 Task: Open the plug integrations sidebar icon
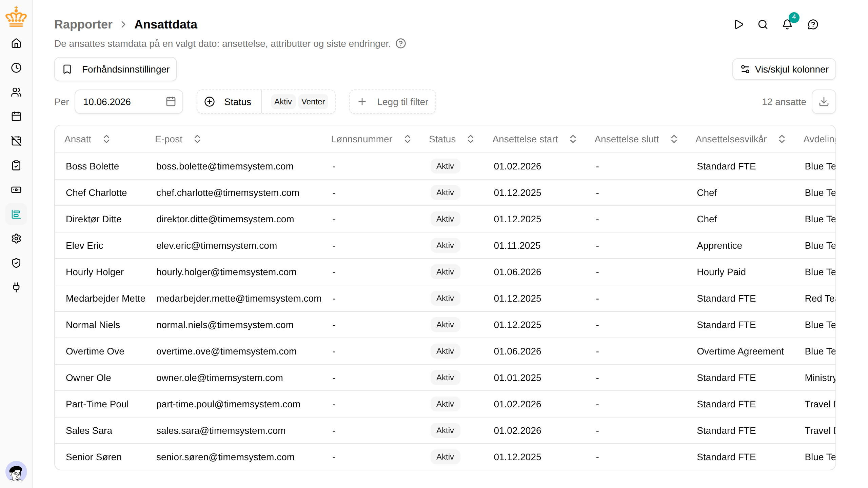click(16, 287)
